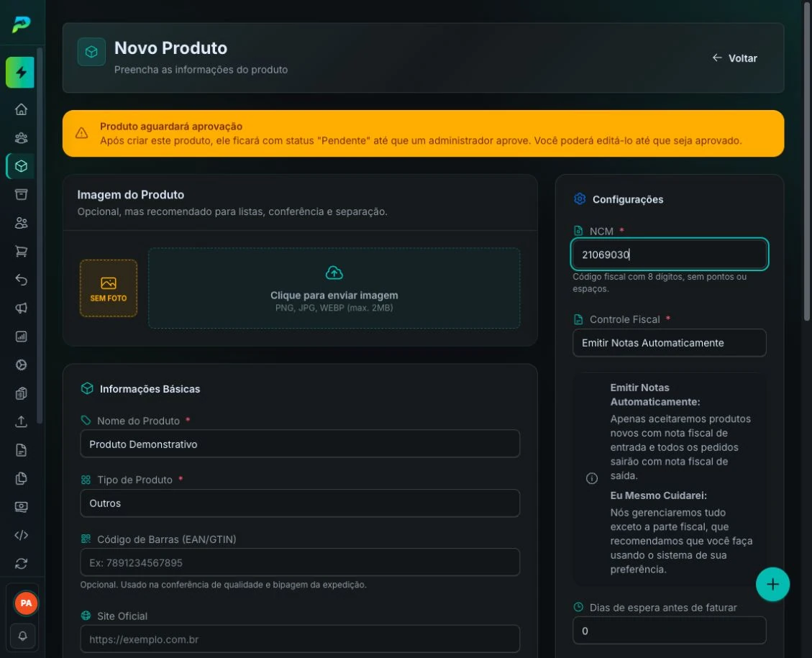This screenshot has height=658, width=812.
Task: Select the highlighted products cube sidebar icon
Action: (x=22, y=166)
